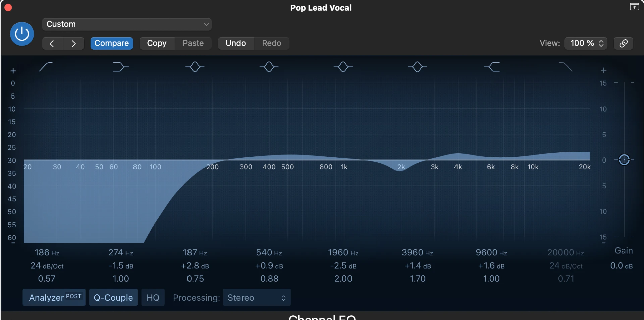Select the 24 dB/Oct slope under 186 Hz
The height and width of the screenshot is (320, 644).
pos(47,266)
